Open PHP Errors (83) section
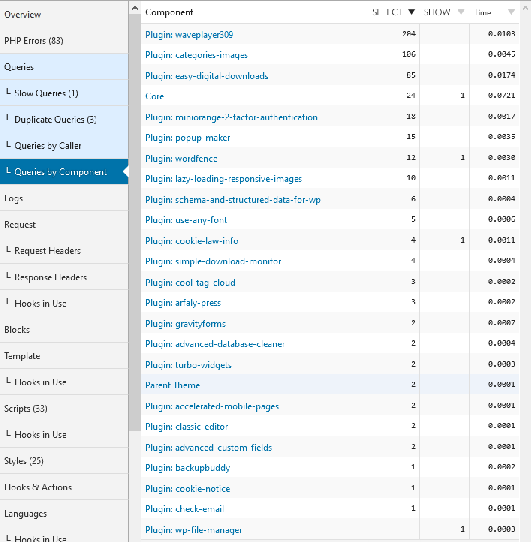The image size is (531, 542). tap(64, 40)
